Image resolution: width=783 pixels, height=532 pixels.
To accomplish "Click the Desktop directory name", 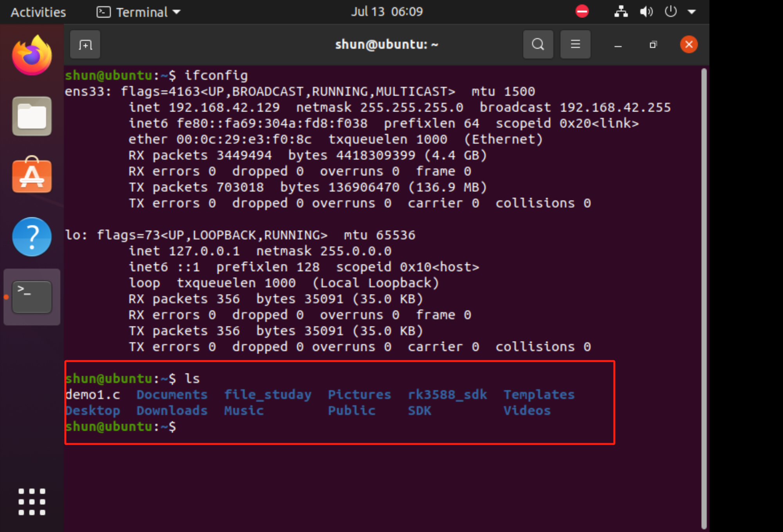I will tap(93, 411).
